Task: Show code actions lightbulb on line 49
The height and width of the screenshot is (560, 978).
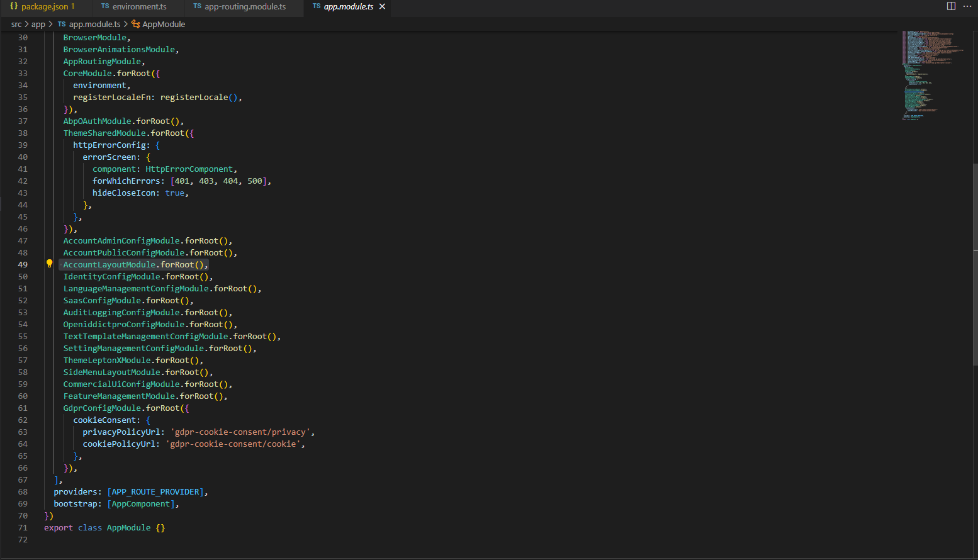Action: tap(49, 264)
